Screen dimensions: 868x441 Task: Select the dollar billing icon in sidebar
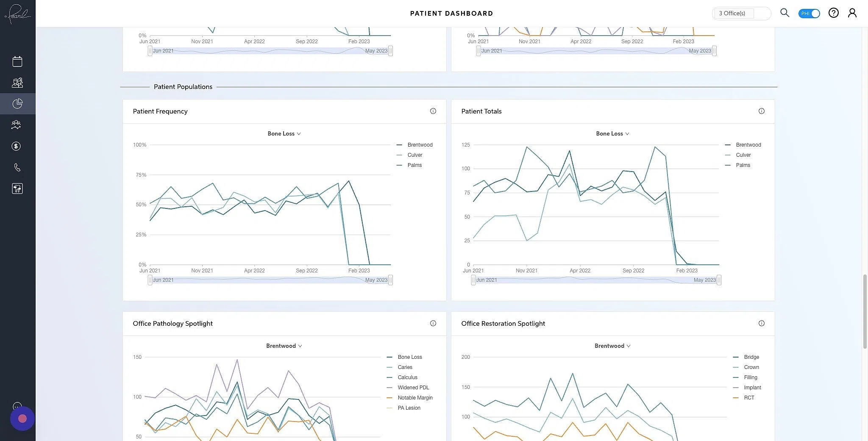[x=16, y=146]
